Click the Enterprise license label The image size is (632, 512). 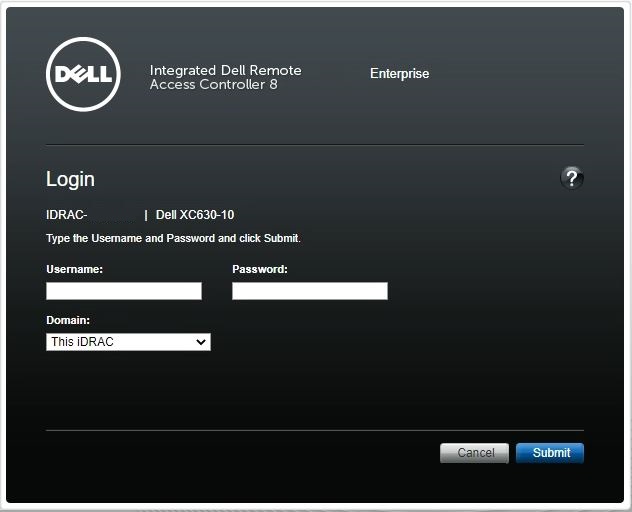[399, 74]
